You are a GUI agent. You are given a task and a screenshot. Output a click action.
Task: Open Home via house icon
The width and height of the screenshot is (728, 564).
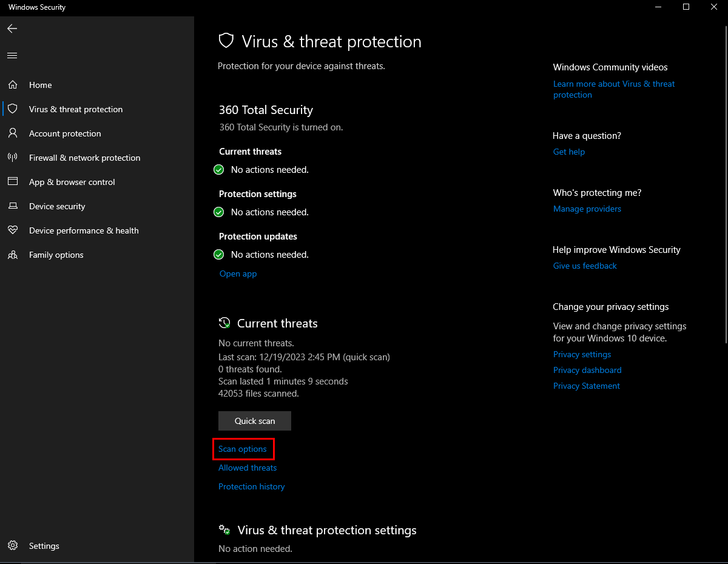(x=13, y=85)
